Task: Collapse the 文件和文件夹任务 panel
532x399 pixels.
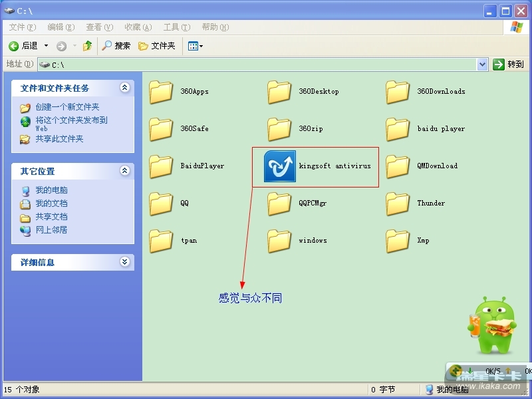Action: pyautogui.click(x=125, y=88)
